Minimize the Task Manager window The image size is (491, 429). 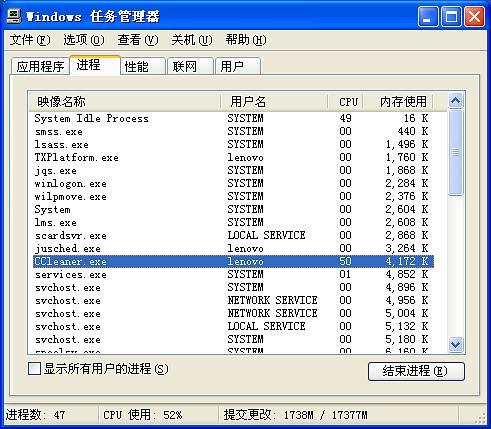pyautogui.click(x=428, y=16)
